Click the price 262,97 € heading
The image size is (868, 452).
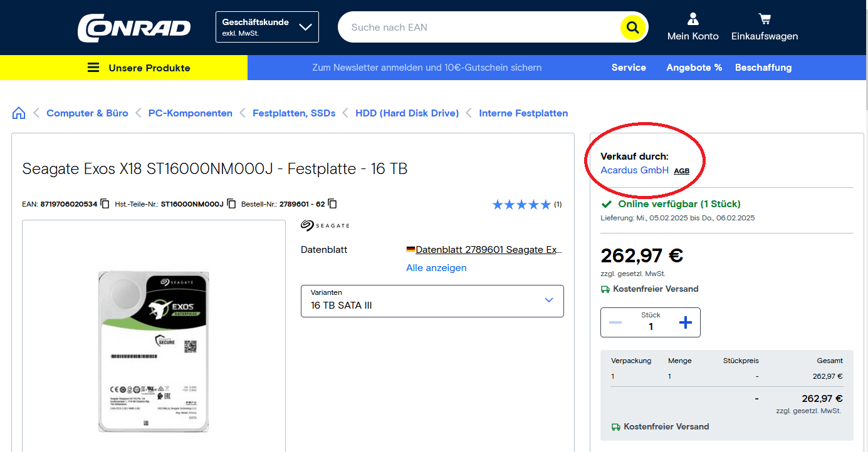tap(642, 255)
